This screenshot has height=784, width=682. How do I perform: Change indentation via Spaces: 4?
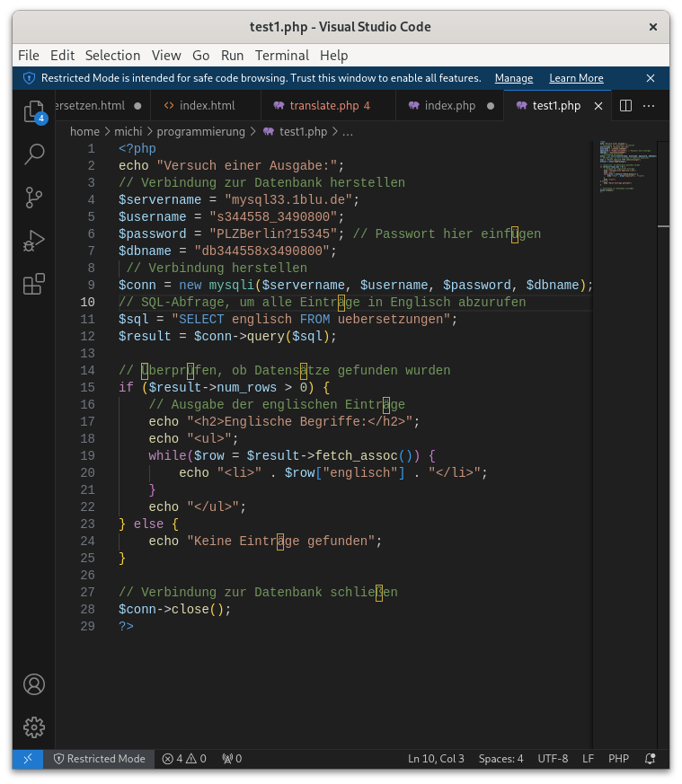coord(500,759)
